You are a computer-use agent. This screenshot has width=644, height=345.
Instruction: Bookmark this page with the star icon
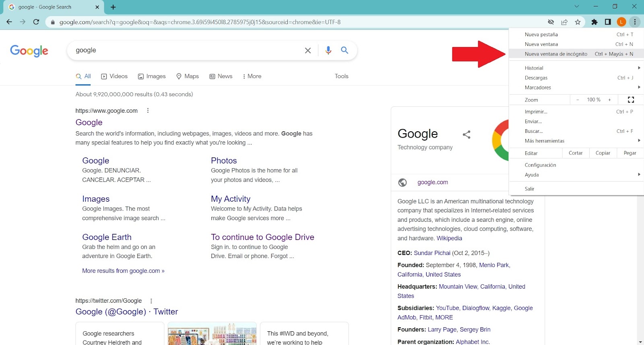pos(578,22)
